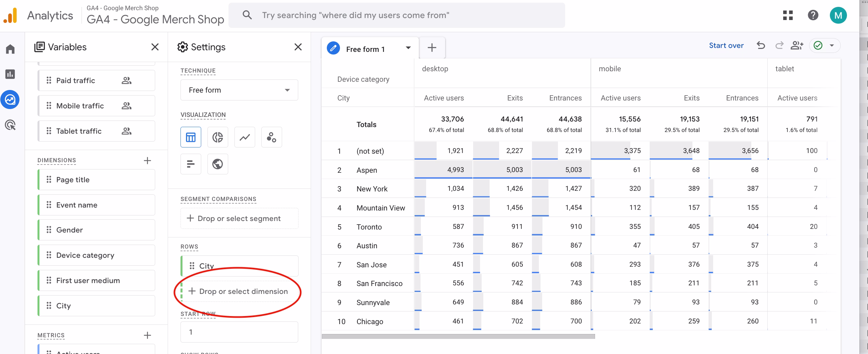Choose the line chart visualization
The height and width of the screenshot is (354, 868).
tap(245, 137)
